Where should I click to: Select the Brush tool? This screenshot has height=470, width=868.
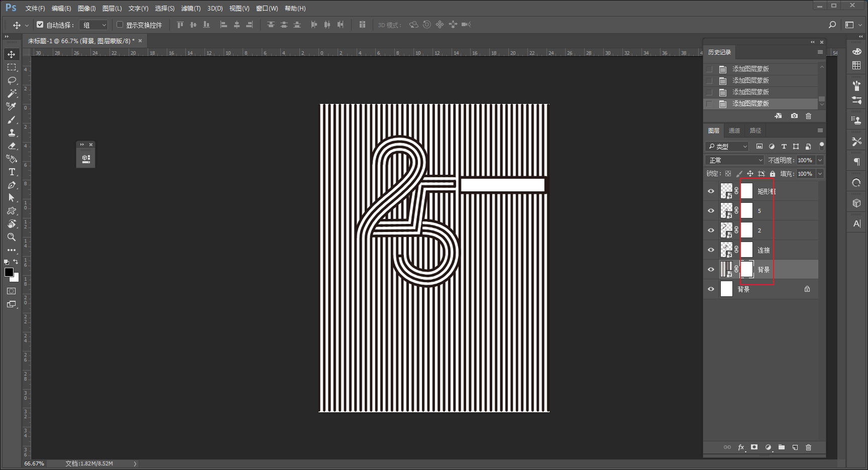pyautogui.click(x=12, y=120)
